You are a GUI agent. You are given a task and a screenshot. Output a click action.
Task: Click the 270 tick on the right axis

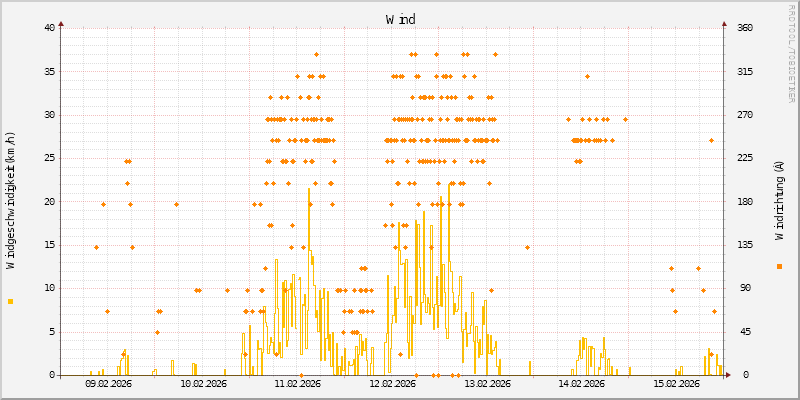[745, 115]
